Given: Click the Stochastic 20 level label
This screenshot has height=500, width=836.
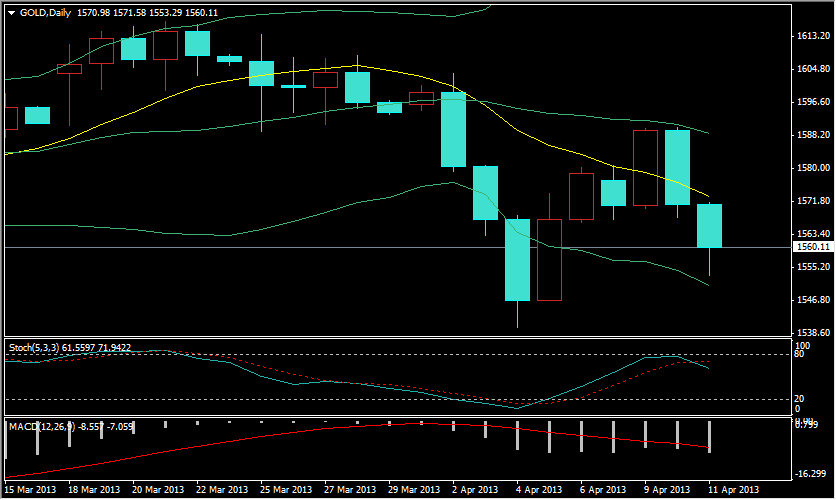Looking at the screenshot, I should 800,398.
